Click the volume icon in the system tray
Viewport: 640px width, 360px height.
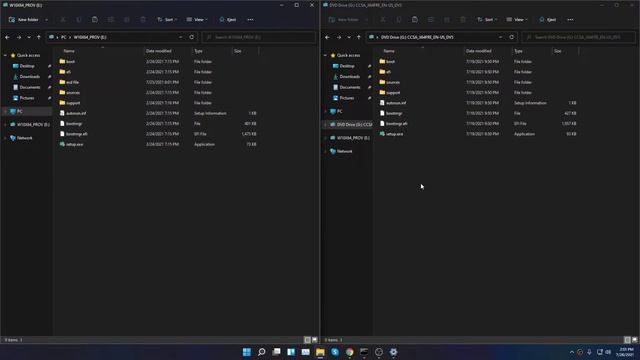pos(608,352)
